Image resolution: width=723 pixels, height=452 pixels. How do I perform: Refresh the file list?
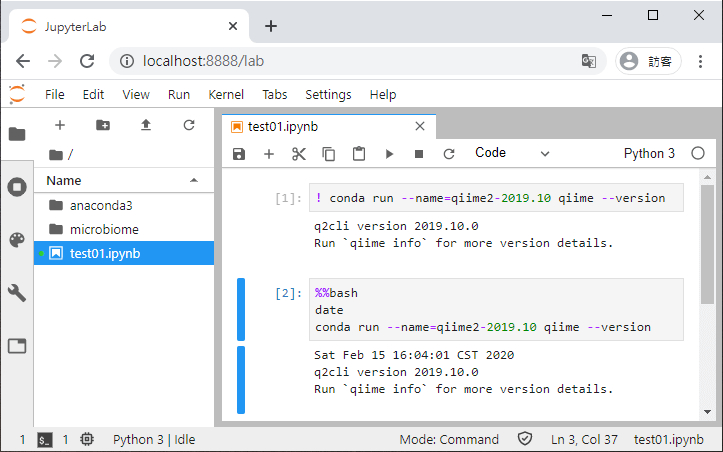pos(189,125)
